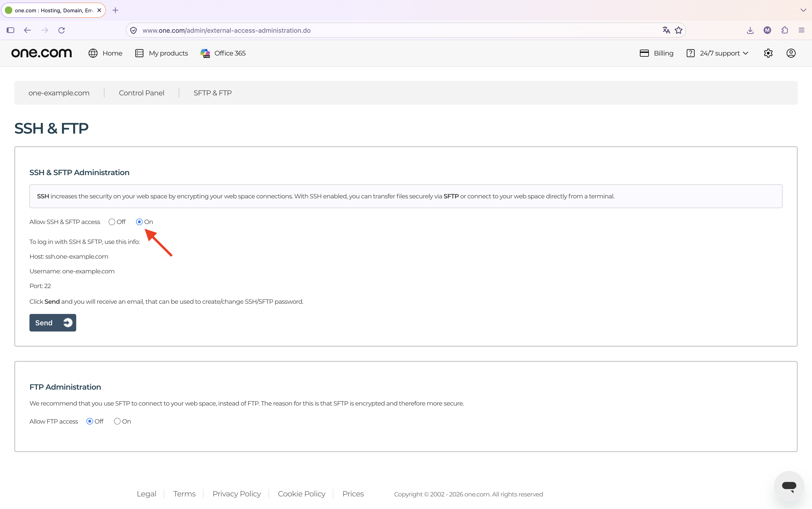Expand the tab list chevron
The image size is (812, 509).
tap(803, 10)
